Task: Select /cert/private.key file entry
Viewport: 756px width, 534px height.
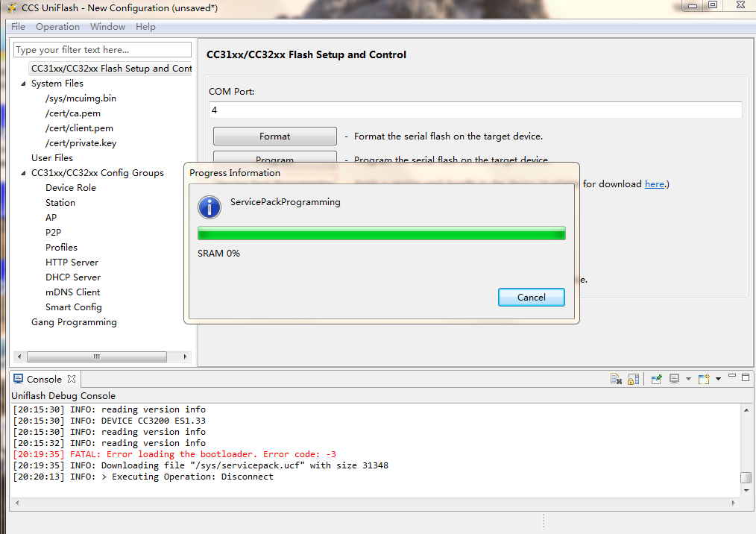Action: click(81, 143)
